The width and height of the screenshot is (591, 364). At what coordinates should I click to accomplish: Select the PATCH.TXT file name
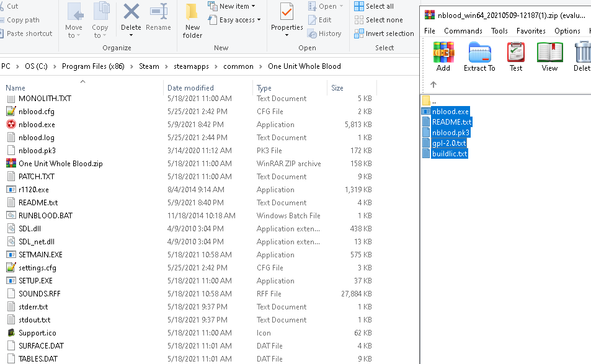(x=37, y=176)
